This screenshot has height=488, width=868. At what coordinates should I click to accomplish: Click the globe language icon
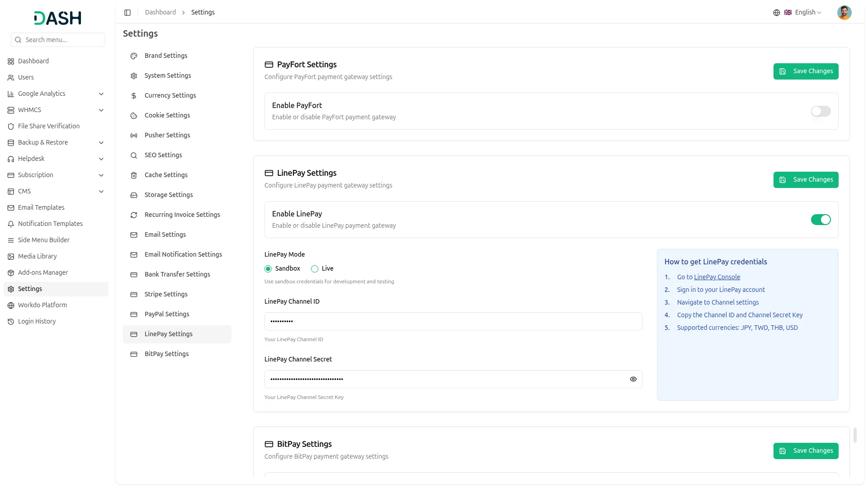(x=777, y=13)
